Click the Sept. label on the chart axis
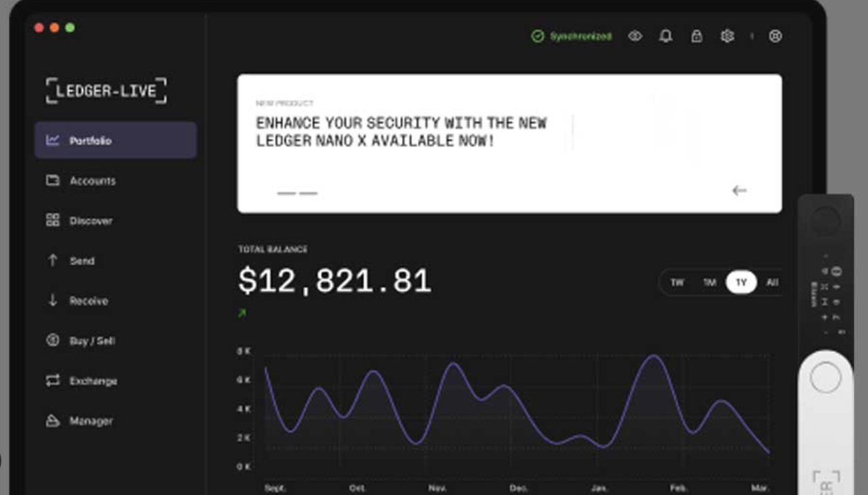868x495 pixels. coord(275,488)
